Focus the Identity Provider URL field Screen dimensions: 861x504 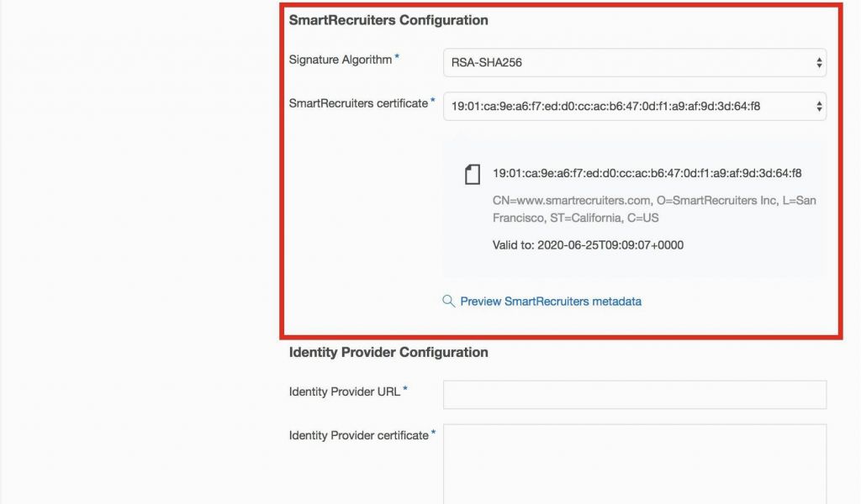tap(634, 395)
